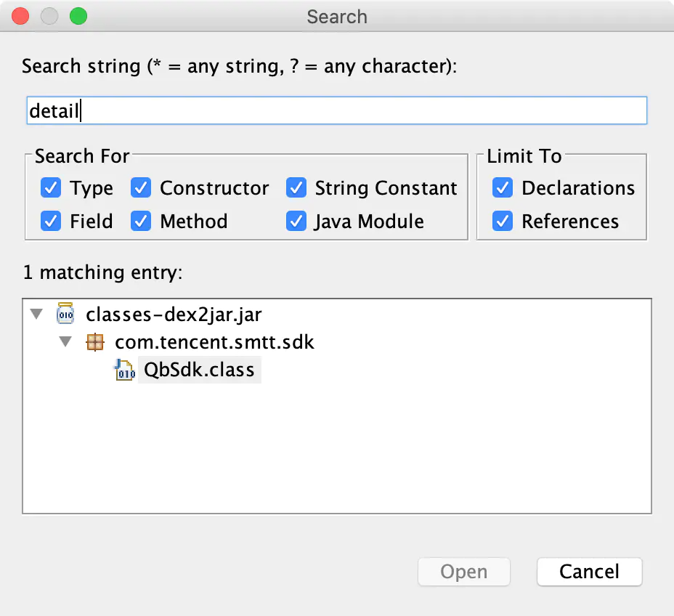This screenshot has width=674, height=616.
Task: Toggle the Method checkbox
Action: click(141, 221)
